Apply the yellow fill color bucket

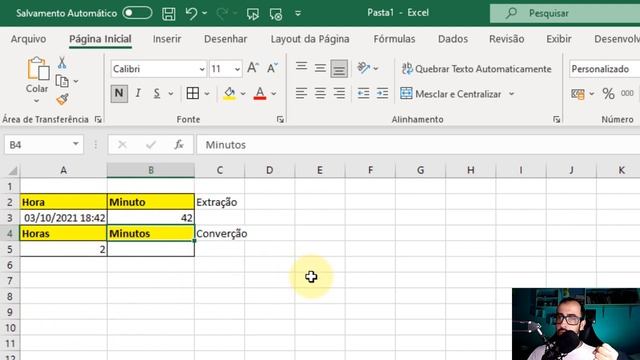[x=229, y=93]
